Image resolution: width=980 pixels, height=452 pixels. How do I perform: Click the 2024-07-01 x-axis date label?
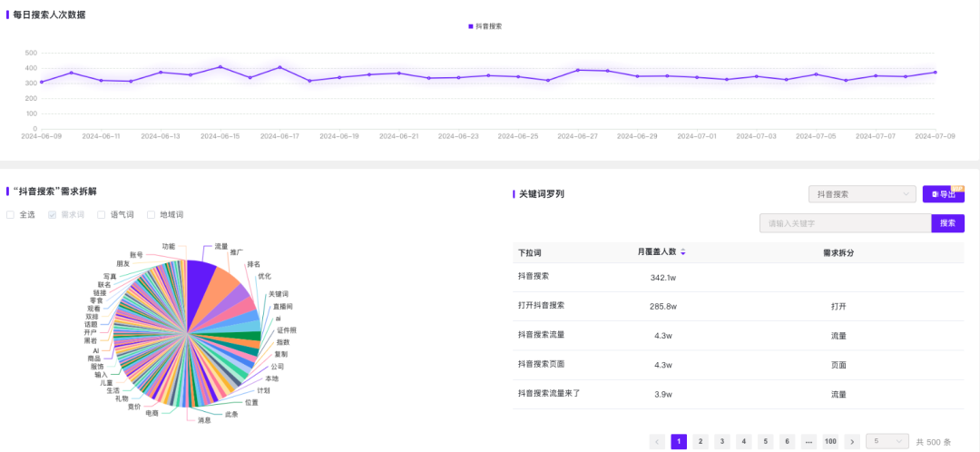(696, 135)
